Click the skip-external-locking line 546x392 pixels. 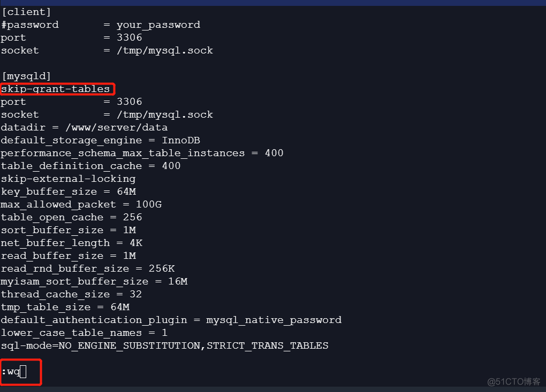click(68, 179)
